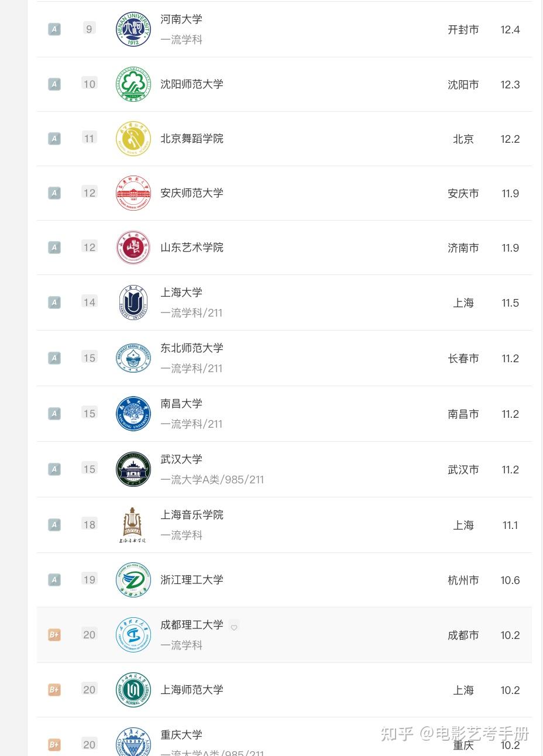Open the 南昌大学 university link

[181, 404]
